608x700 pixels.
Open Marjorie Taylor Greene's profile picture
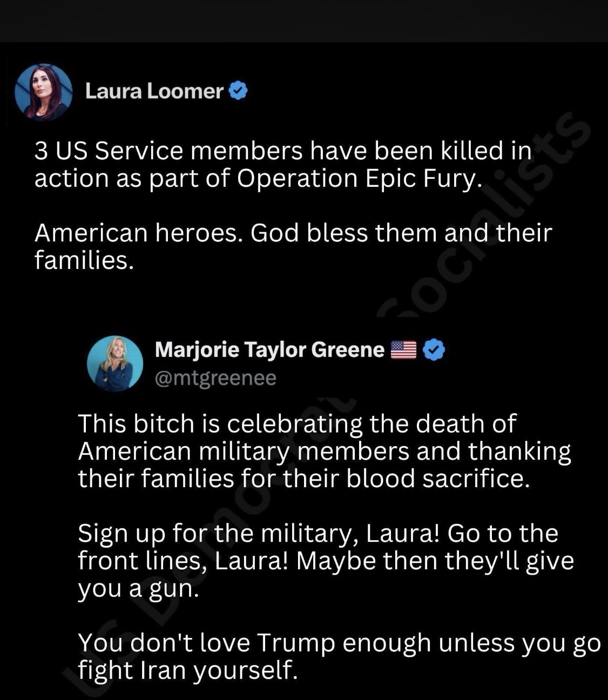click(x=115, y=364)
